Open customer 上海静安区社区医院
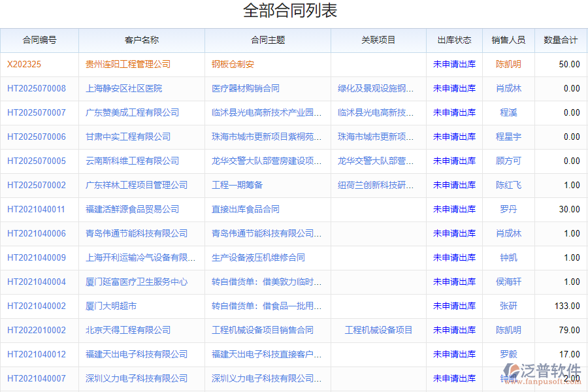 click(123, 88)
